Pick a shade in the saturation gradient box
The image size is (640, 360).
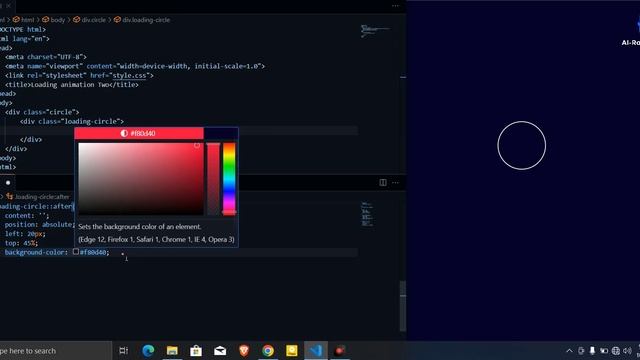[141, 178]
